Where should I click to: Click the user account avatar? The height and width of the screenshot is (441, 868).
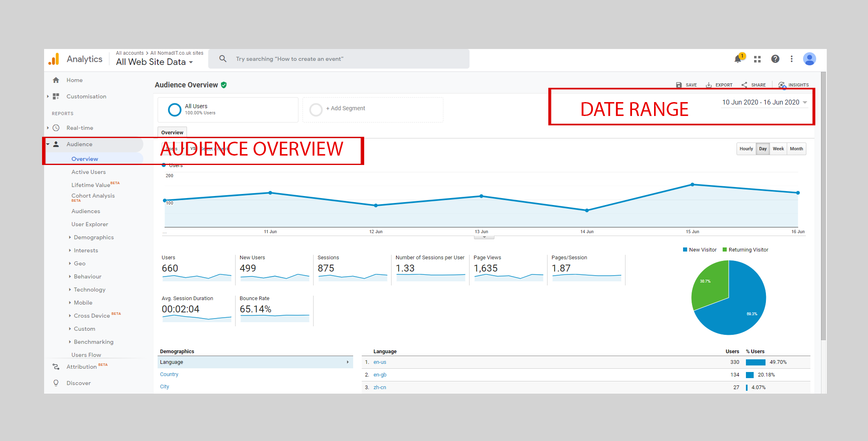[x=809, y=59]
